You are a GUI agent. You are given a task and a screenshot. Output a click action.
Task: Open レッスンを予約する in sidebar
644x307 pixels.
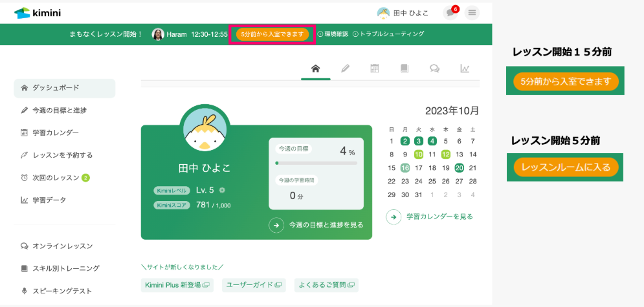(62, 155)
